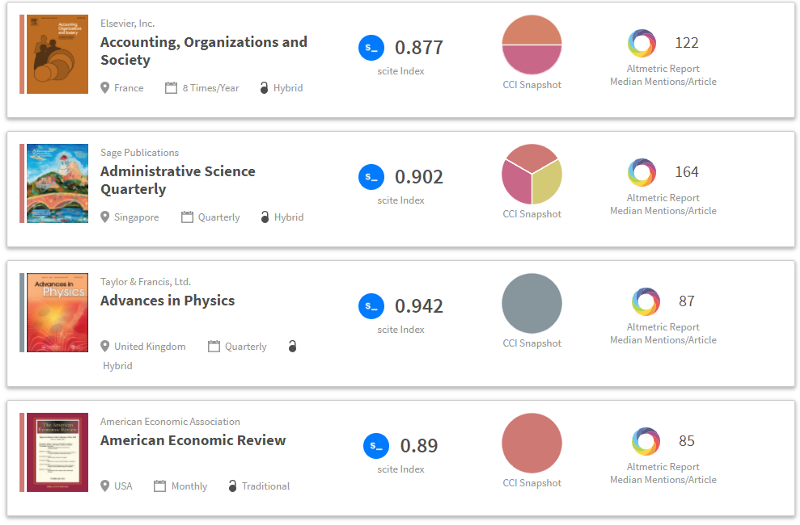Click the France location pin icon

click(105, 88)
